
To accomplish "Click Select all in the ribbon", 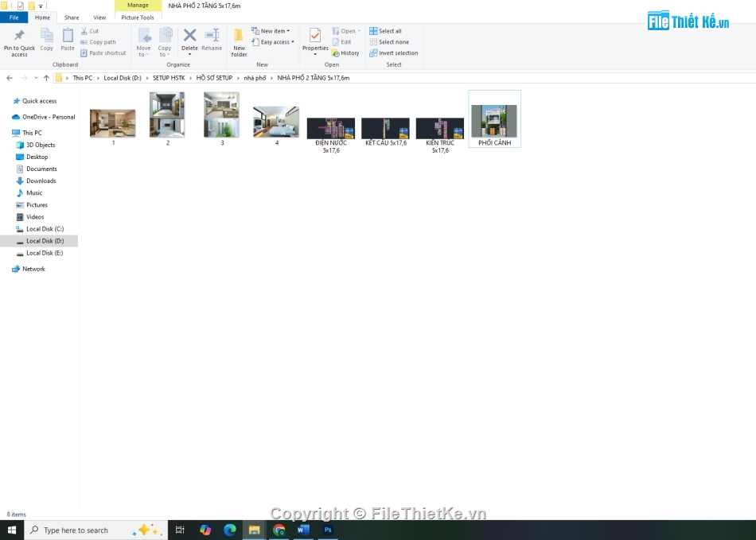I will 385,31.
